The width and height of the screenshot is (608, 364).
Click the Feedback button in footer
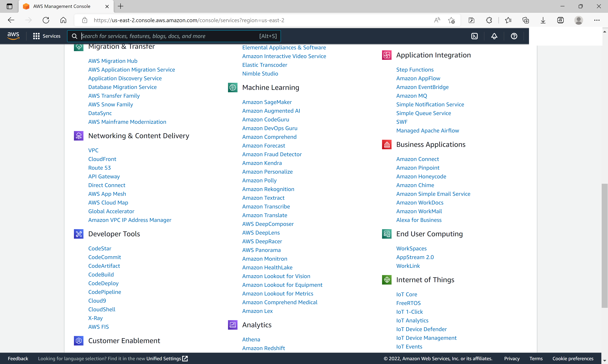(x=18, y=358)
